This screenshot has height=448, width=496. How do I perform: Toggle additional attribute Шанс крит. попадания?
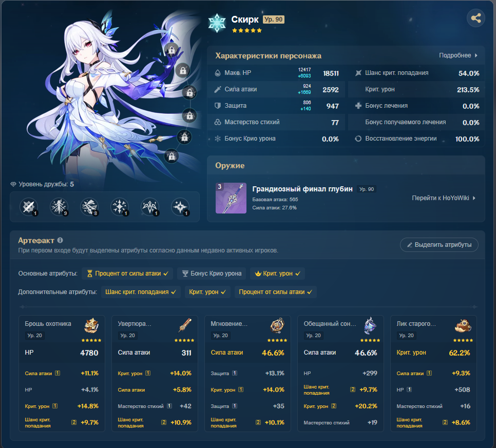pos(141,292)
